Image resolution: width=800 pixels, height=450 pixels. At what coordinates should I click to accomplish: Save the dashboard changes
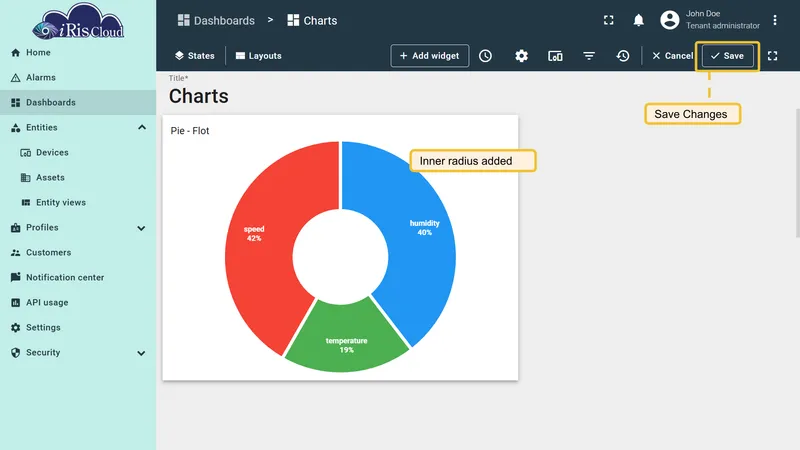727,56
